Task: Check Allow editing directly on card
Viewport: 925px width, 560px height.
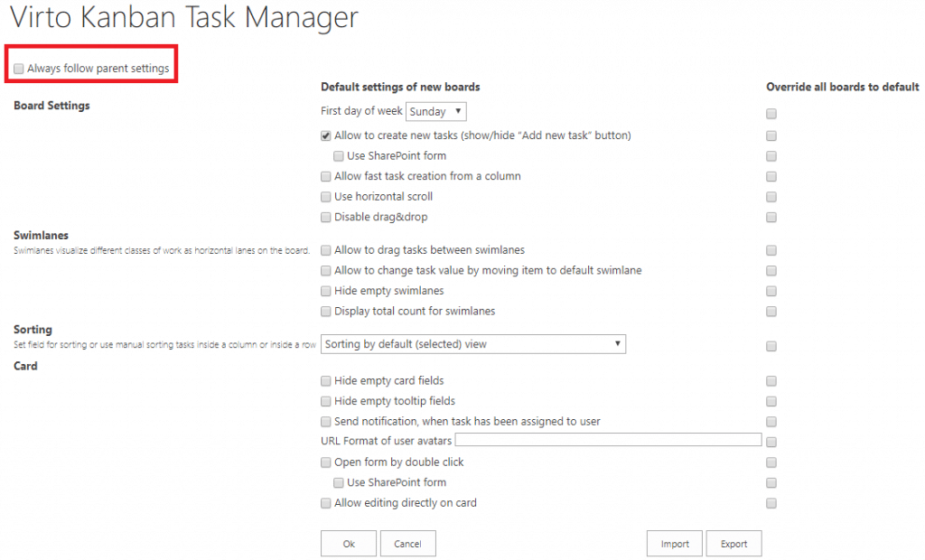Action: point(325,503)
